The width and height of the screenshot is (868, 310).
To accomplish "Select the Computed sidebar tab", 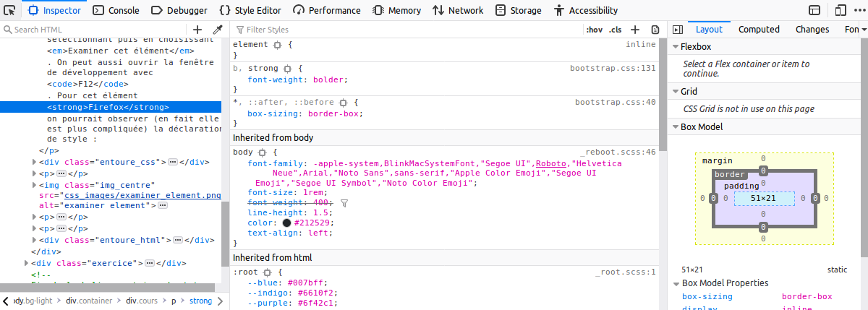I will 759,30.
